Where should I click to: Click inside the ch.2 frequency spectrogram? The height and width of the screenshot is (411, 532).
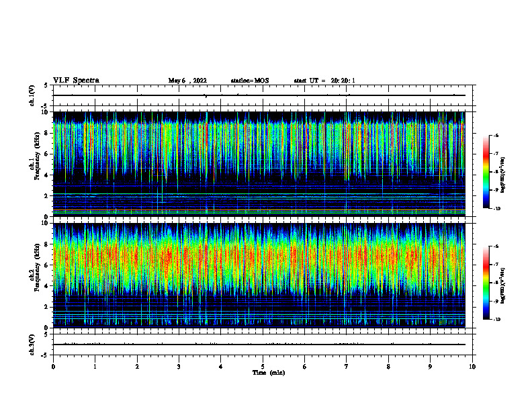click(x=259, y=275)
